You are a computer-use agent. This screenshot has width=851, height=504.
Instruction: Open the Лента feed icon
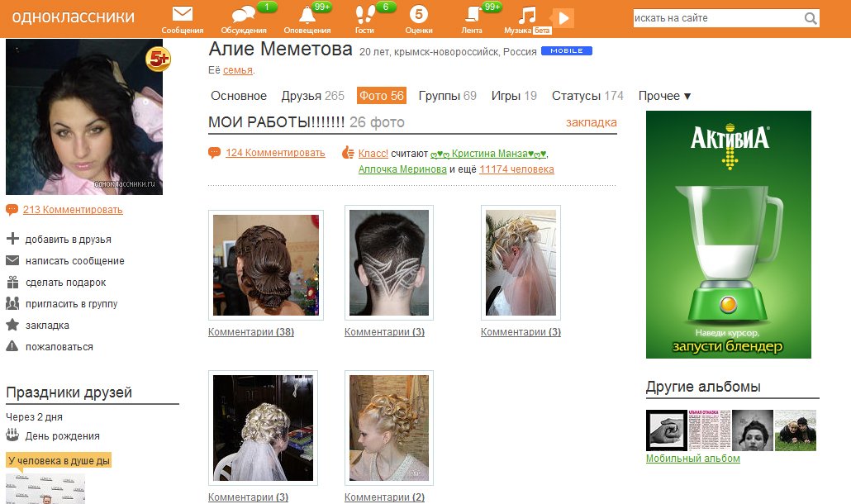coord(472,15)
